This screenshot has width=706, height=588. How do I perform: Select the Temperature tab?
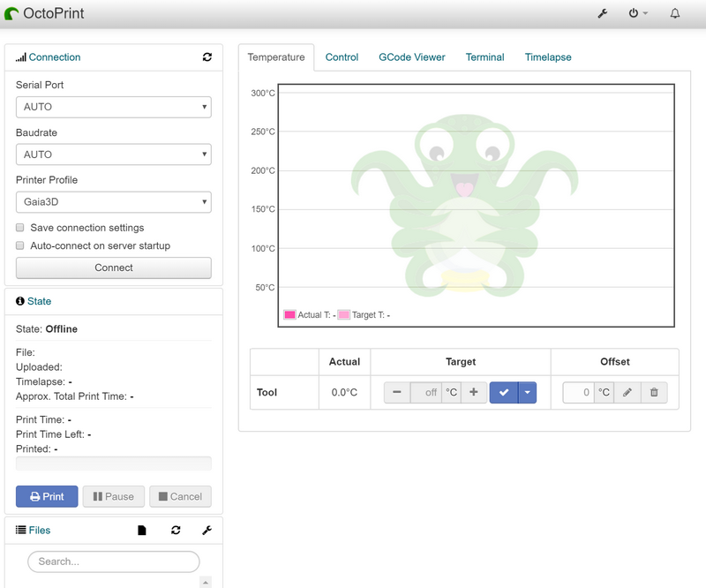pos(276,57)
